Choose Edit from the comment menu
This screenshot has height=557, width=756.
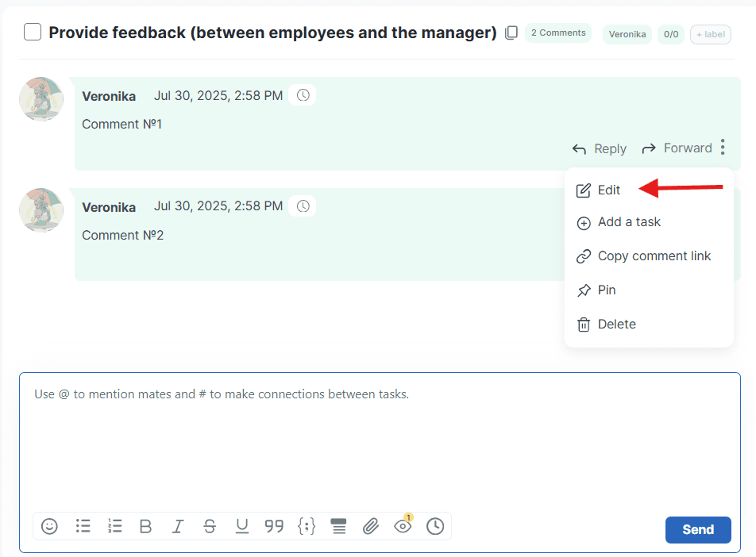pyautogui.click(x=608, y=190)
